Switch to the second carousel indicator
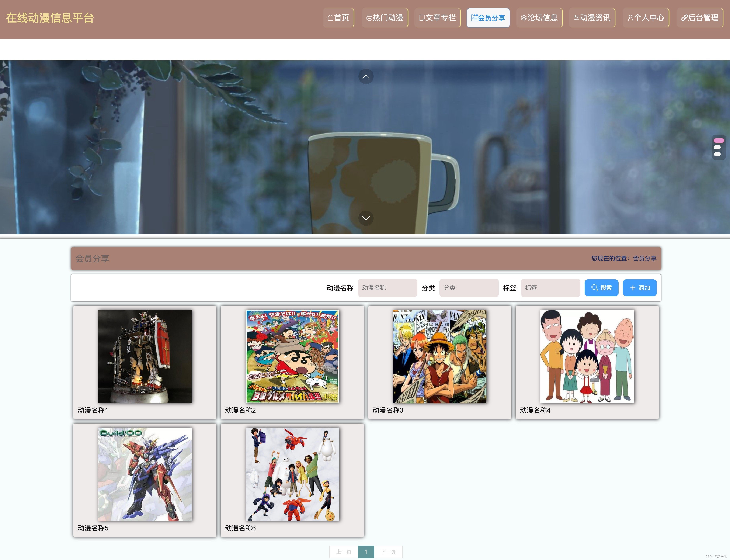Screen dimensions: 730x560 pos(717,147)
